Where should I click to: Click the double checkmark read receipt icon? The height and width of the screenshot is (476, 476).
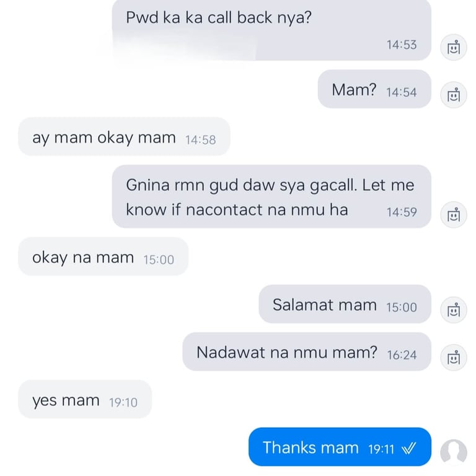click(408, 448)
